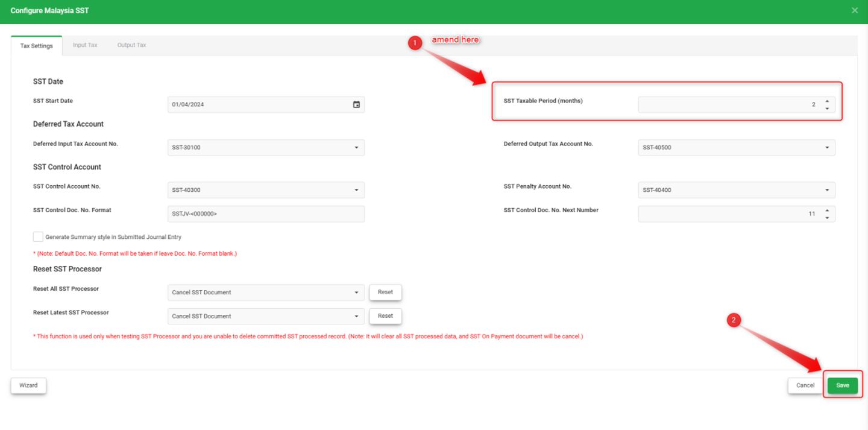Select the SST Date section heading
Viewport: 868px width, 430px height.
click(x=48, y=81)
